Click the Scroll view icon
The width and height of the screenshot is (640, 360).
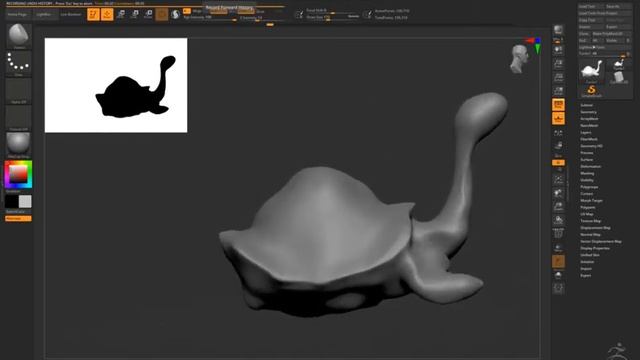558,50
